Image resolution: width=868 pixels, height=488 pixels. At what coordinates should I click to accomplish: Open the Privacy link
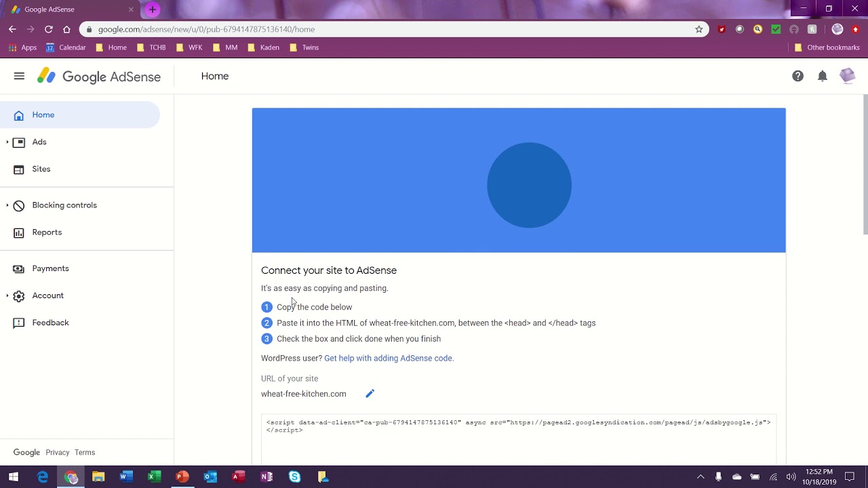[58, 453]
